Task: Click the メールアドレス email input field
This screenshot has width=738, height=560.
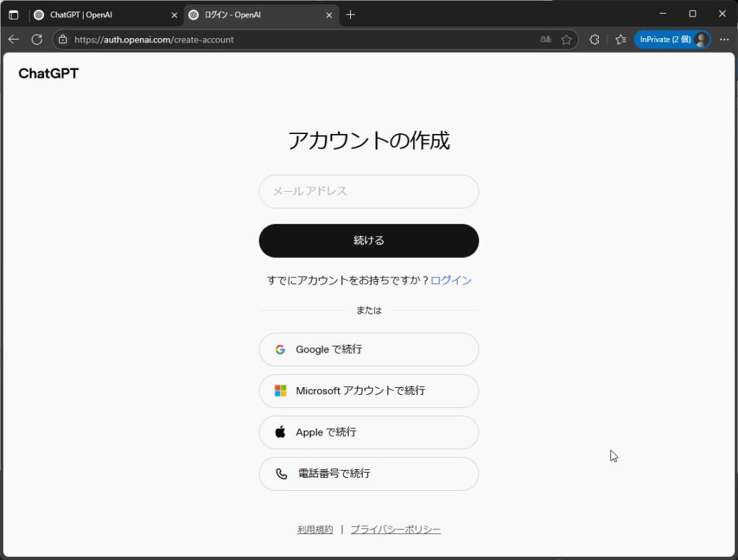Action: tap(369, 192)
